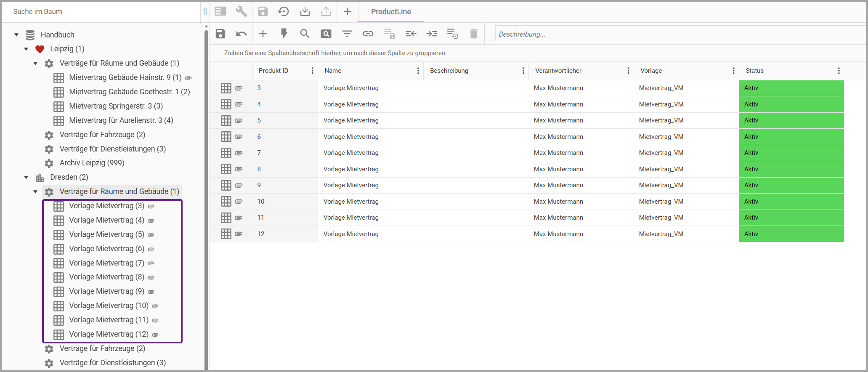Switch to the ProductLine tab
This screenshot has height=372, width=868.
[x=390, y=12]
